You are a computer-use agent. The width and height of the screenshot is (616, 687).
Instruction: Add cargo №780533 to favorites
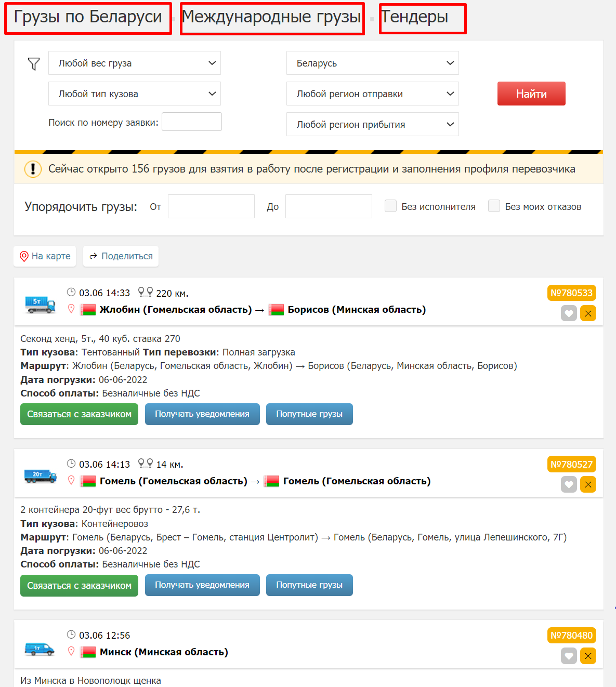click(569, 313)
